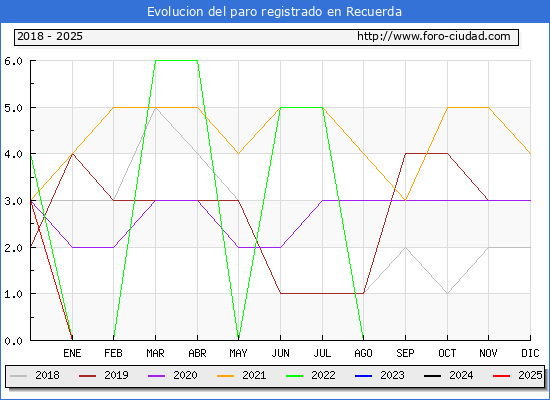550x400 pixels.
Task: Click the gray 2018 legend color line
Action: pyautogui.click(x=19, y=376)
